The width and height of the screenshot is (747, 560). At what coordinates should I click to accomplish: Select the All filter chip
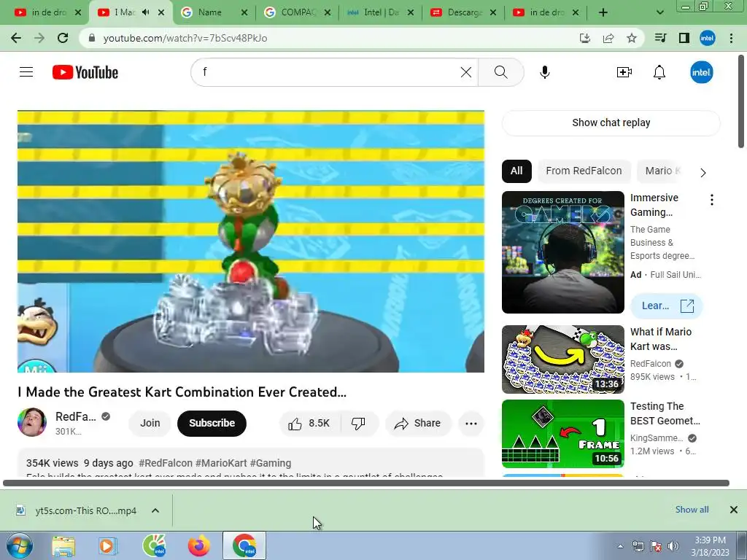click(x=516, y=171)
